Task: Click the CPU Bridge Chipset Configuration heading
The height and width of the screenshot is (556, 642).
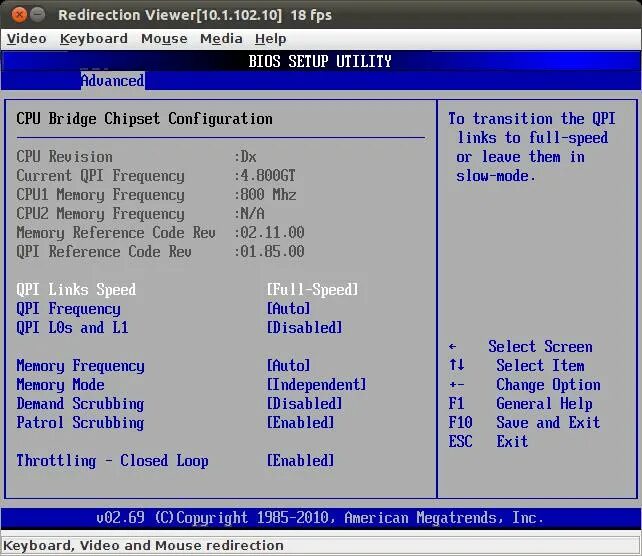Action: pos(145,119)
